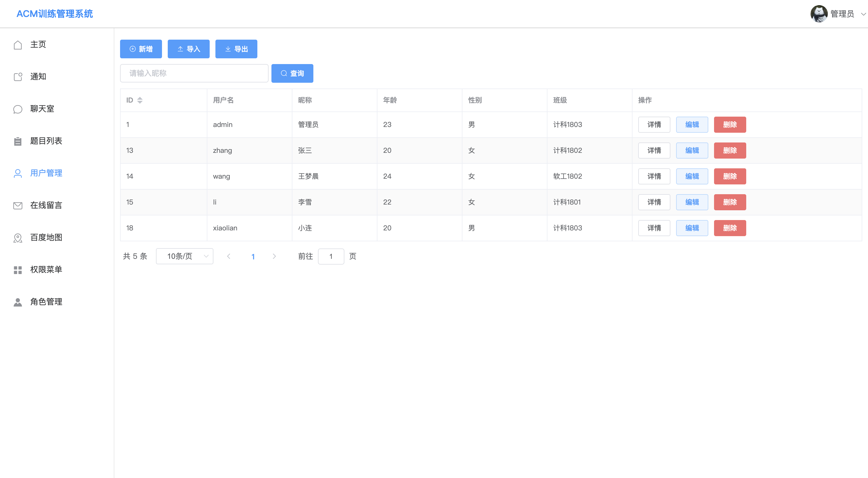Open the 通知 notifications section
Image resolution: width=868 pixels, height=478 pixels.
pyautogui.click(x=38, y=76)
